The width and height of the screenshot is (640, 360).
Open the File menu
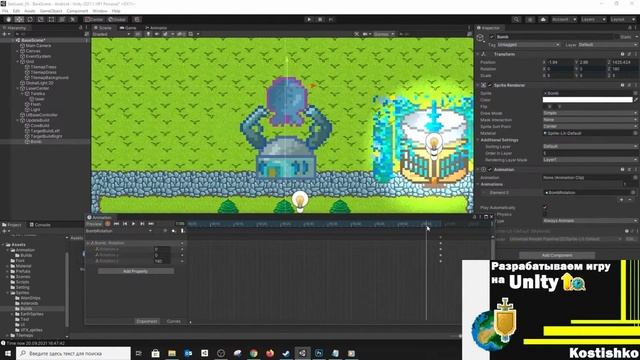click(5, 11)
